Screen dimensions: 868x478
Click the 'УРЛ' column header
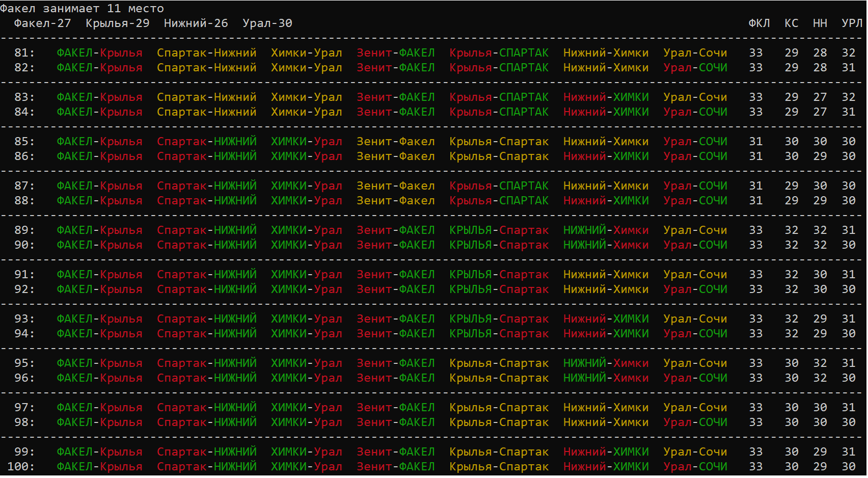click(x=852, y=23)
